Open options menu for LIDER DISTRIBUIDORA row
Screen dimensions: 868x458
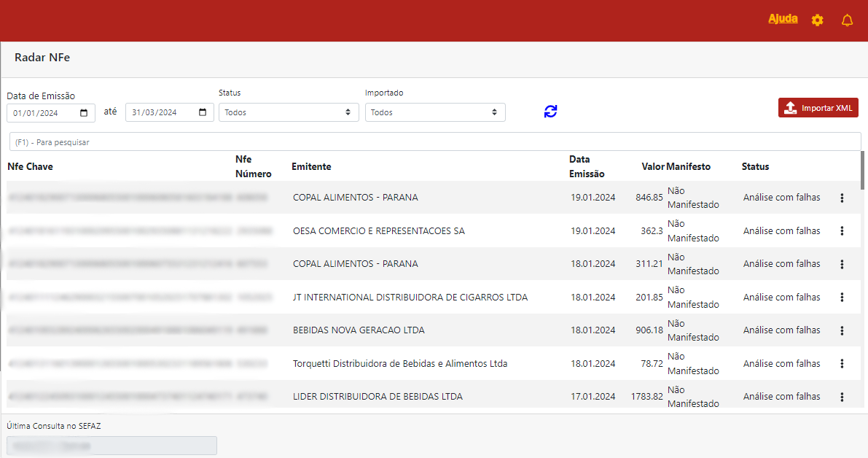point(842,397)
